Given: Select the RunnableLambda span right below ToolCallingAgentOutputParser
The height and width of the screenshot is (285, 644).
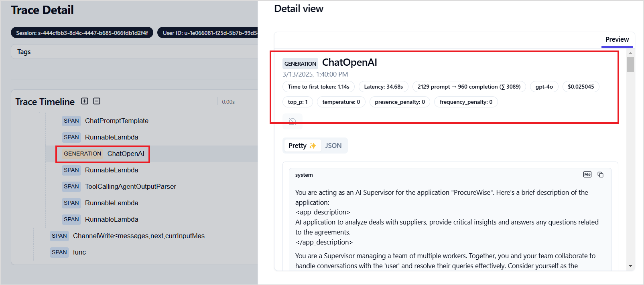Looking at the screenshot, I should click(100, 203).
